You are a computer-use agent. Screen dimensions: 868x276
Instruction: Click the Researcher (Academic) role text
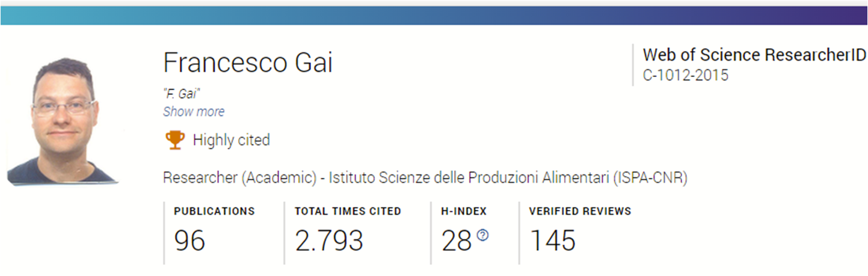[x=239, y=178]
